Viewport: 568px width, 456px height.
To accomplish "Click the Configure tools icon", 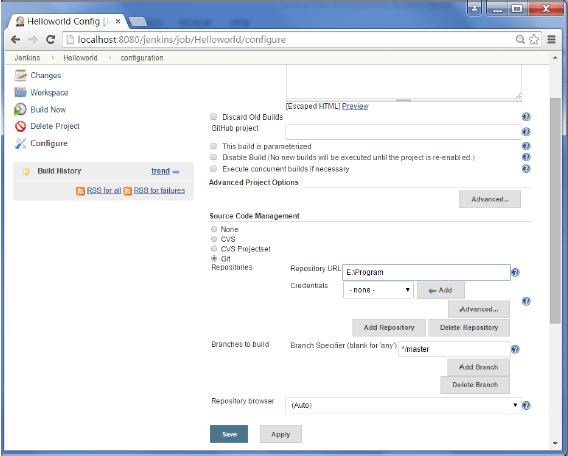I will (20, 143).
